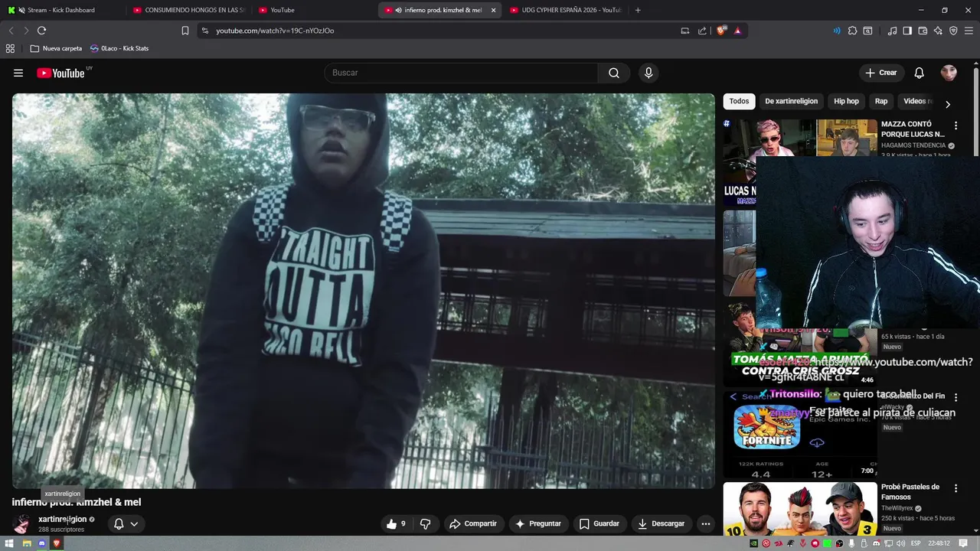Focus the Buscar search field
This screenshot has height=551, width=980.
point(462,73)
